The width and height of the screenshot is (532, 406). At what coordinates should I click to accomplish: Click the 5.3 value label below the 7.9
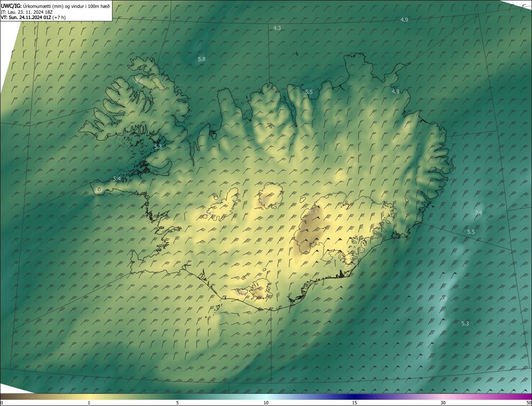pyautogui.click(x=465, y=323)
